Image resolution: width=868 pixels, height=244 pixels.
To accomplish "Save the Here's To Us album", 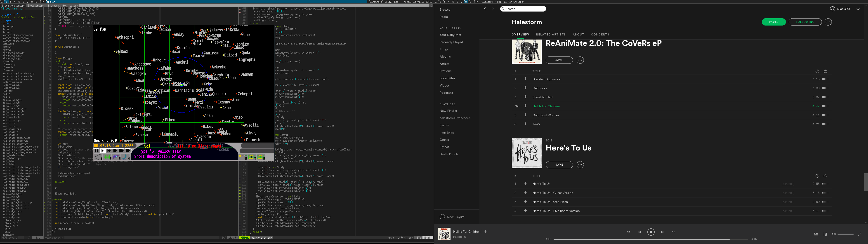I will click(x=559, y=165).
